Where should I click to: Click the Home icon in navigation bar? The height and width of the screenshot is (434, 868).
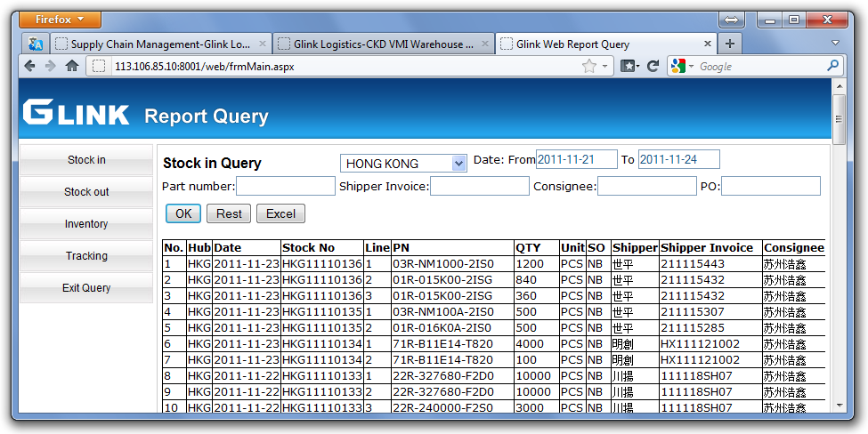pos(72,66)
